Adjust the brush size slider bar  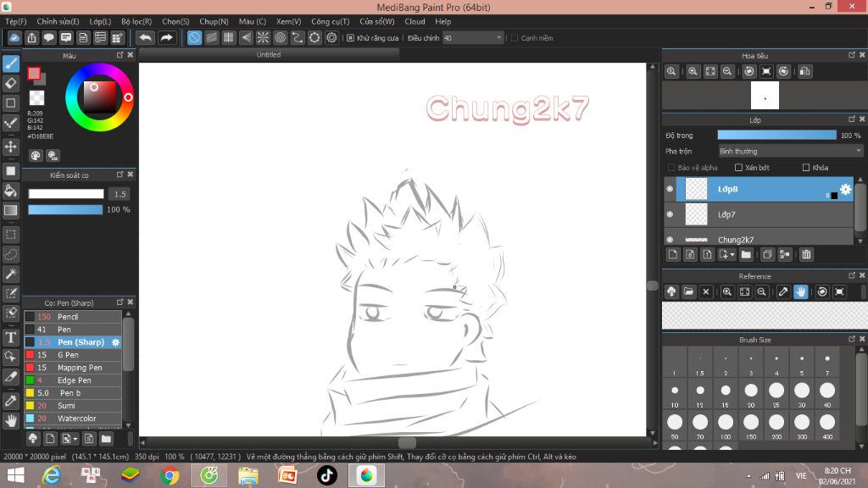[x=66, y=194]
